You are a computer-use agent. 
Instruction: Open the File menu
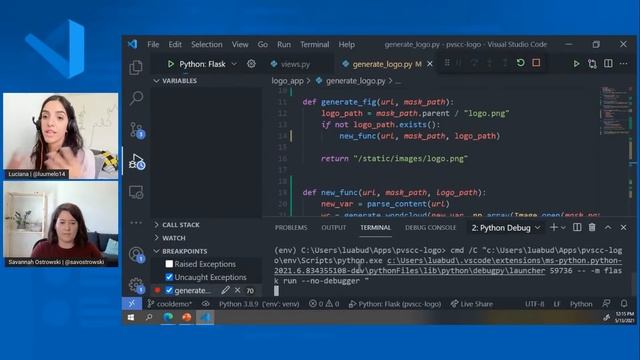click(153, 44)
